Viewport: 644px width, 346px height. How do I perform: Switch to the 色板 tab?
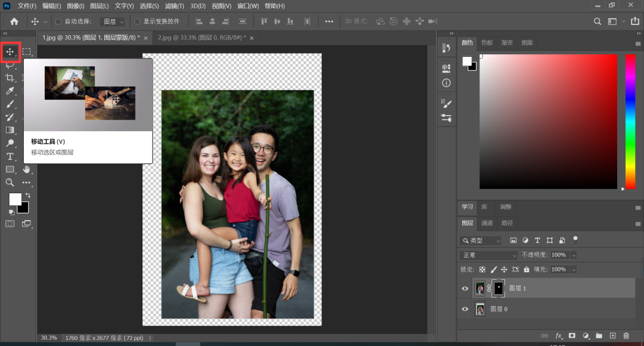coord(487,43)
